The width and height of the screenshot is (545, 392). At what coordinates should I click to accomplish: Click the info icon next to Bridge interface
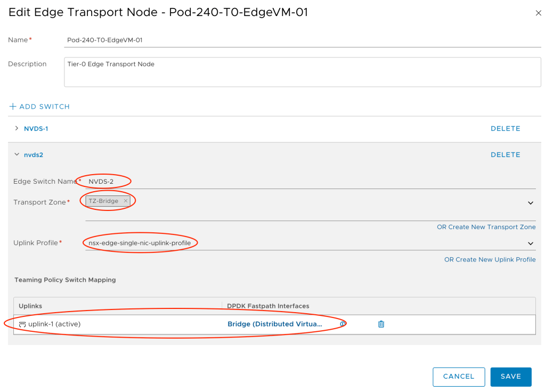[343, 324]
